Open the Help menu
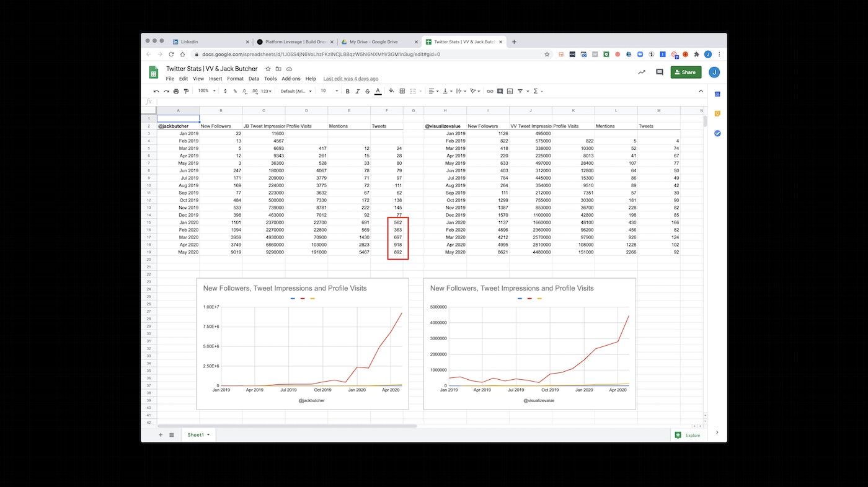Screen dimensions: 868x487 (x=311, y=79)
